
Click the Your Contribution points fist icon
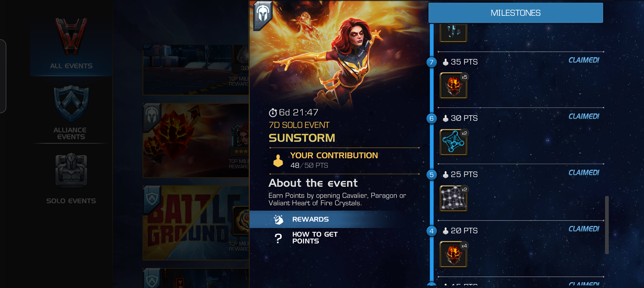click(x=278, y=161)
